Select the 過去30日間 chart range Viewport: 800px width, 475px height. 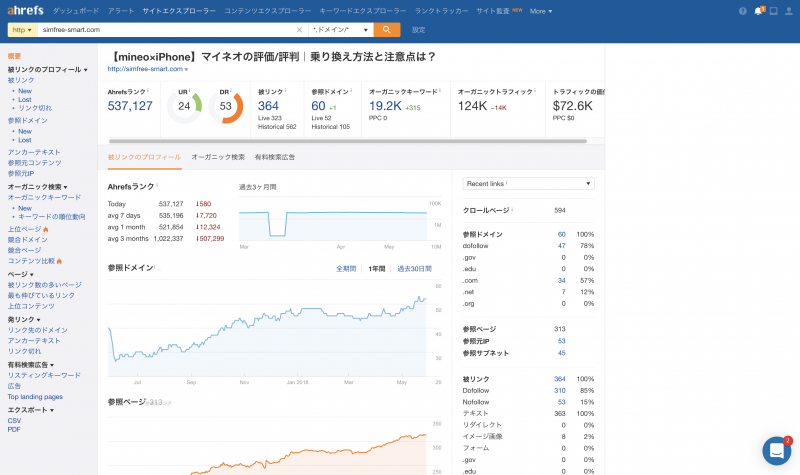click(x=414, y=269)
